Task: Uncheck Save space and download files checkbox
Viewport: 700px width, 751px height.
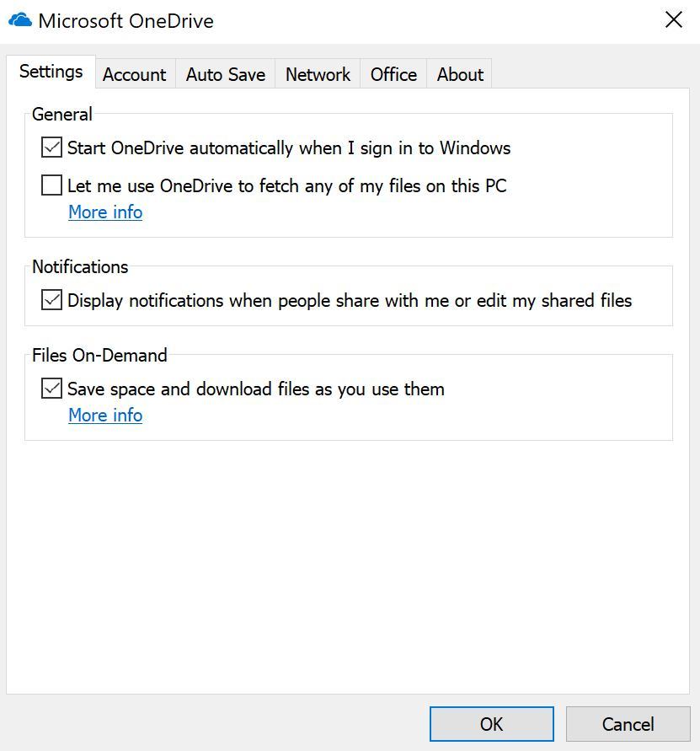Action: click(51, 388)
